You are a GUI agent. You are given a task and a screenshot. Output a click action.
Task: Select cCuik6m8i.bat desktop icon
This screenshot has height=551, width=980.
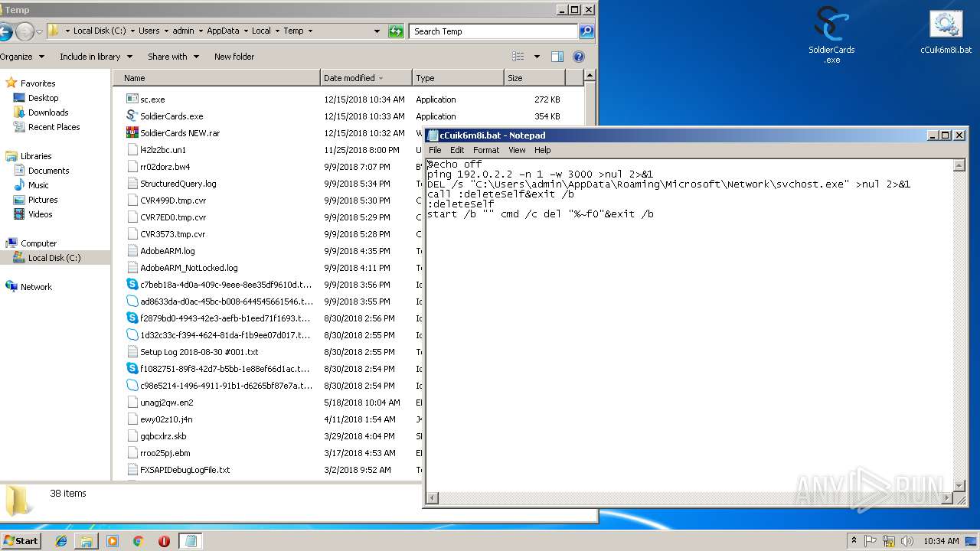coord(946,32)
